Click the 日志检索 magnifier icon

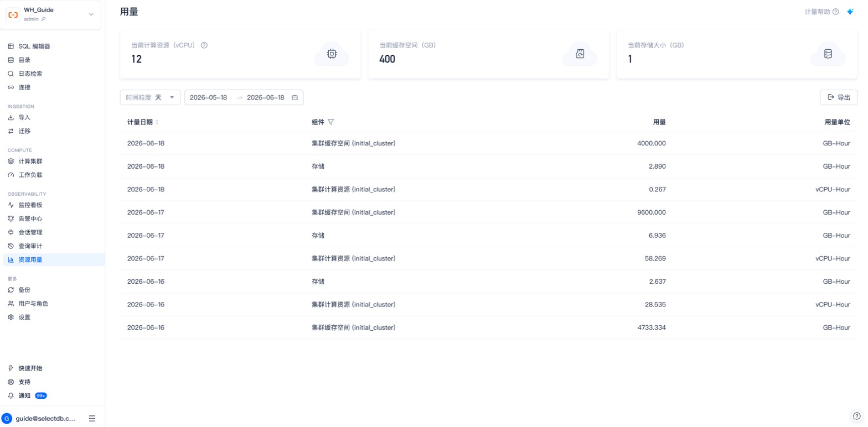click(x=11, y=74)
